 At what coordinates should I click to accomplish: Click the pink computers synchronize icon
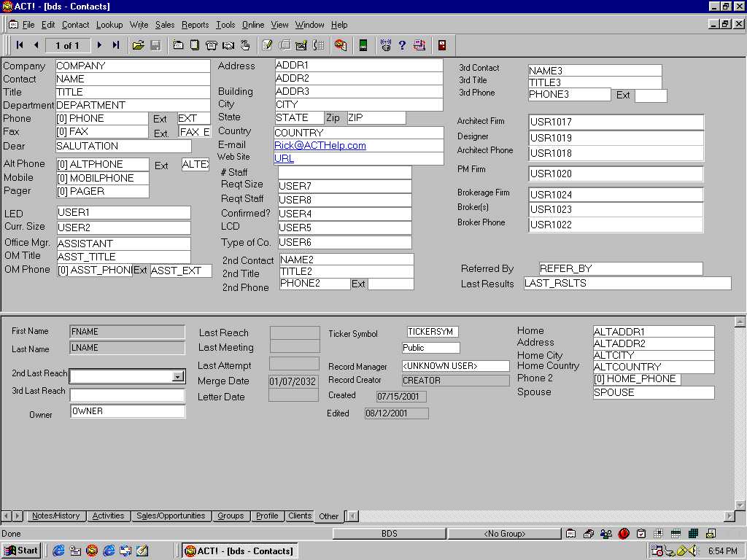click(419, 45)
